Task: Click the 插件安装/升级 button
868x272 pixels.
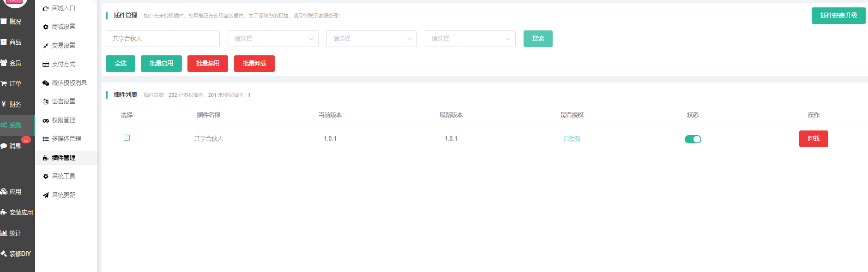Action: (x=838, y=16)
